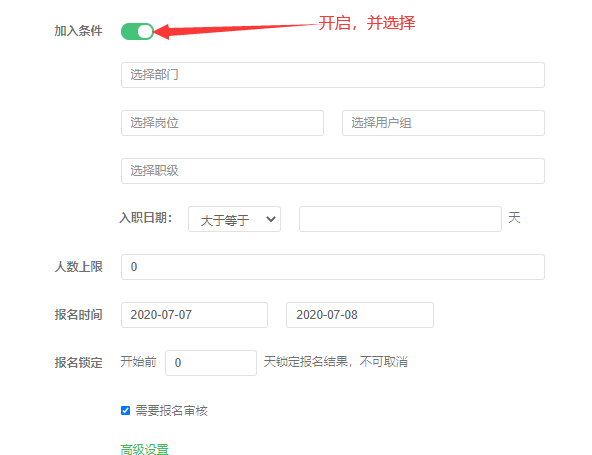
Task: Open the 2020-07-08 end date field
Action: pos(360,315)
